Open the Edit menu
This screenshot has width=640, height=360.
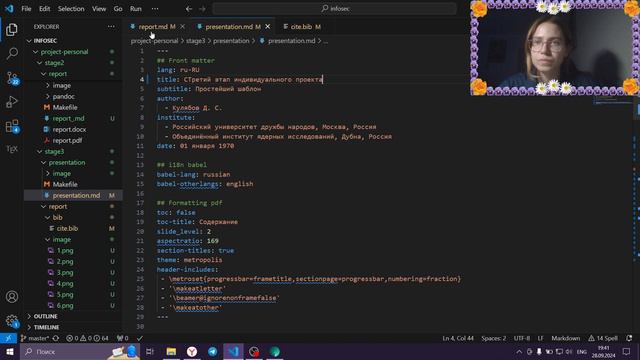click(44, 9)
